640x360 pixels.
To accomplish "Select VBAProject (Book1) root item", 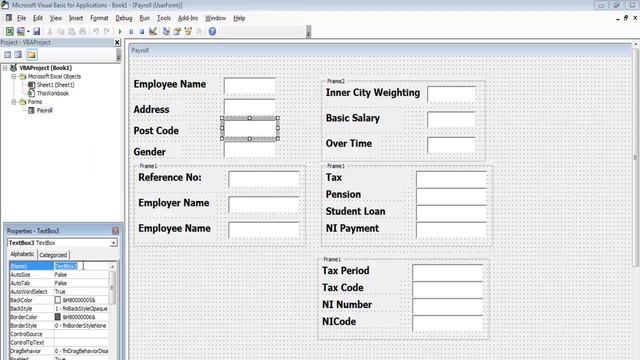I will 45,68.
